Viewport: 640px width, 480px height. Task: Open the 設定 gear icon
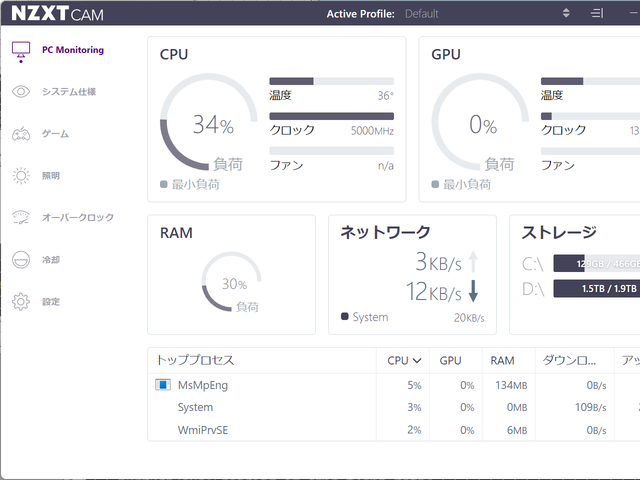[21, 302]
